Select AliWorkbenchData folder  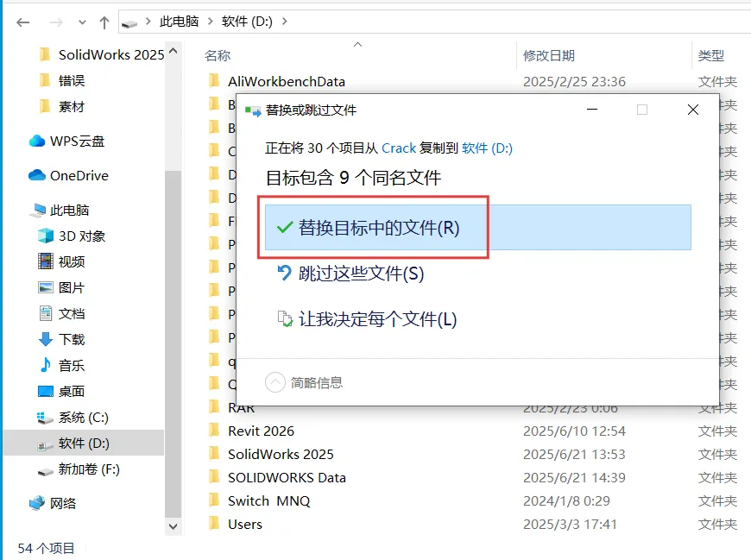tap(286, 81)
